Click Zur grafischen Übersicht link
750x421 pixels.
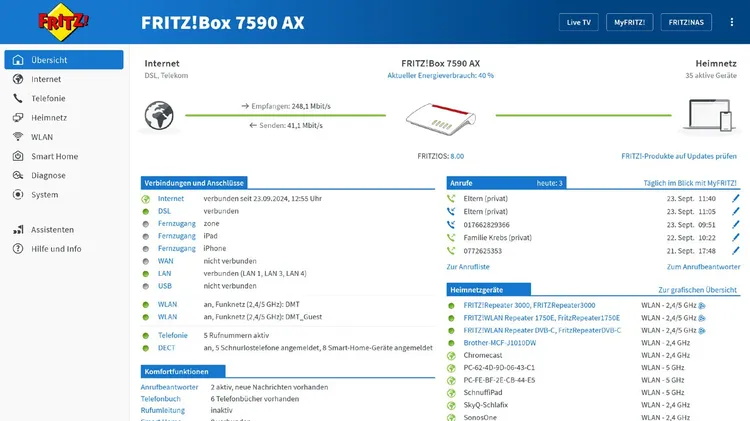click(x=697, y=289)
